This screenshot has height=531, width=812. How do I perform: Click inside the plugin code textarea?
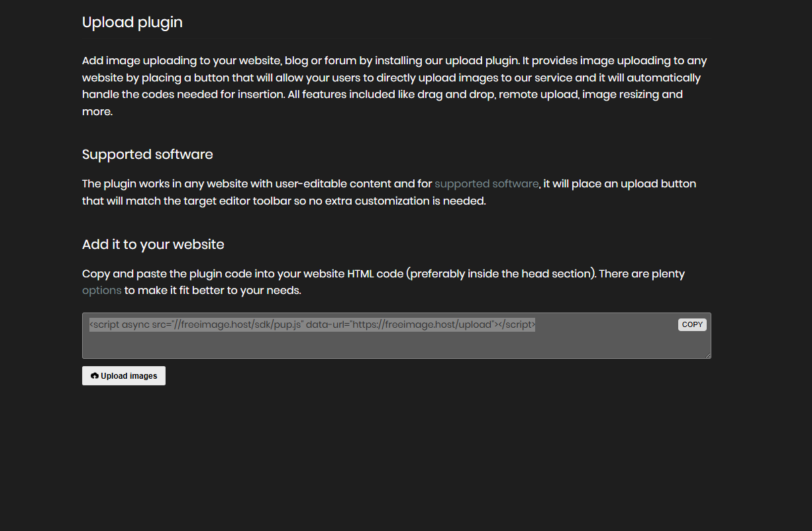[x=396, y=336]
